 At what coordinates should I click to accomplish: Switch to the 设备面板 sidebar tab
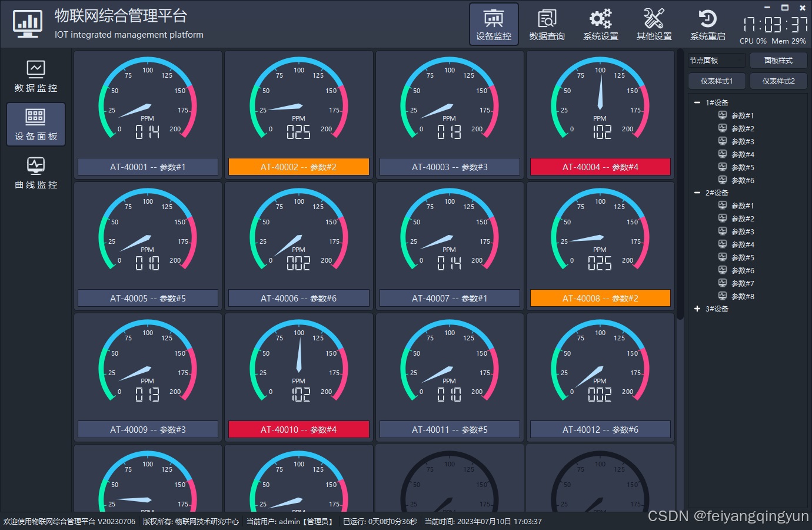click(36, 124)
